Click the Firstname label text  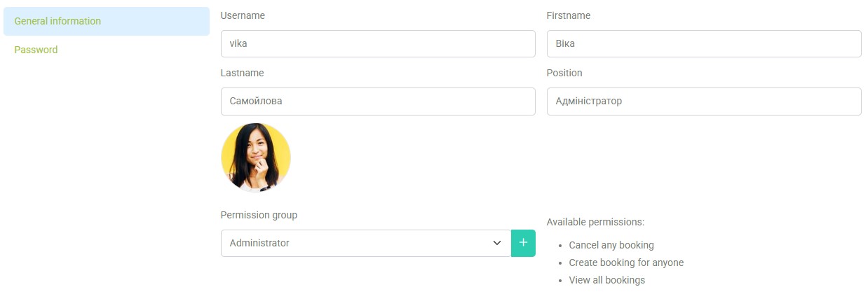568,15
